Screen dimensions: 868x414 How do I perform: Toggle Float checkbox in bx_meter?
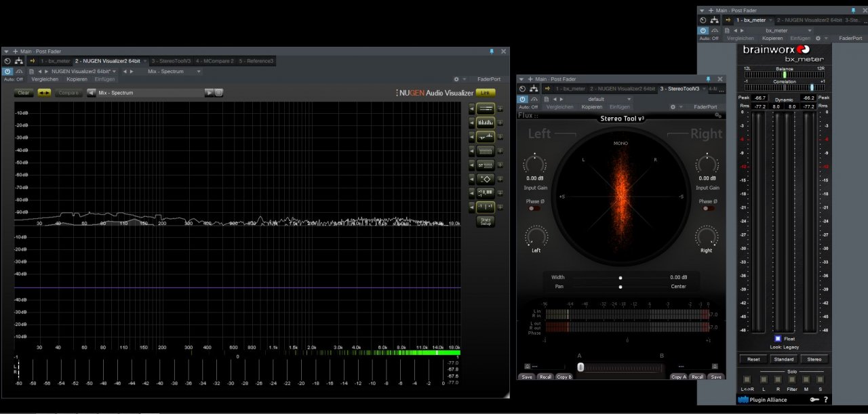coord(777,339)
